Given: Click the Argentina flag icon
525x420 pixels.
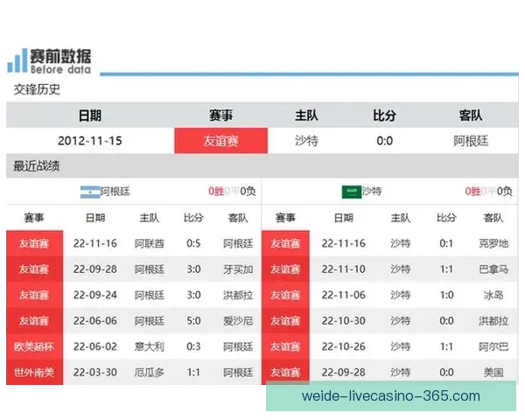Looking at the screenshot, I should [x=90, y=192].
